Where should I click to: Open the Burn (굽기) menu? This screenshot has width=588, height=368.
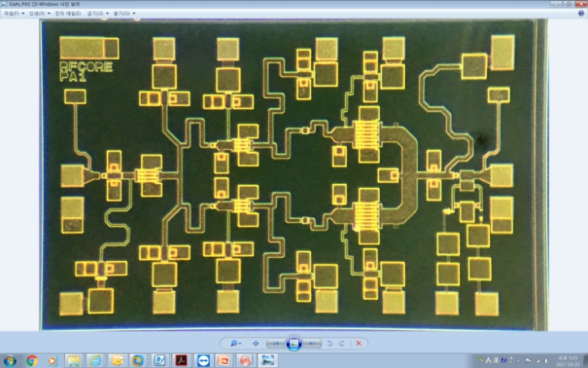[x=97, y=13]
